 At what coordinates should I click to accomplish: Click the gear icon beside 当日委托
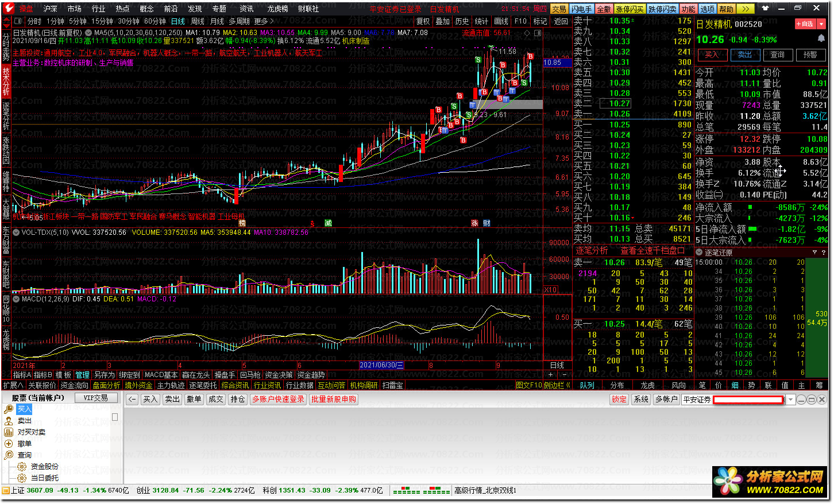(22, 478)
